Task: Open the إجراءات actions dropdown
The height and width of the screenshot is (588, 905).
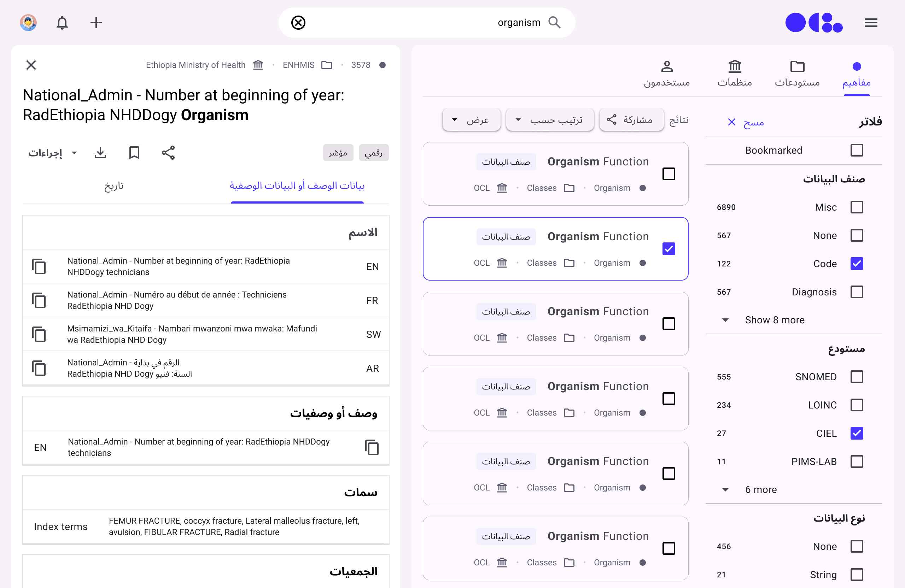Action: [52, 153]
